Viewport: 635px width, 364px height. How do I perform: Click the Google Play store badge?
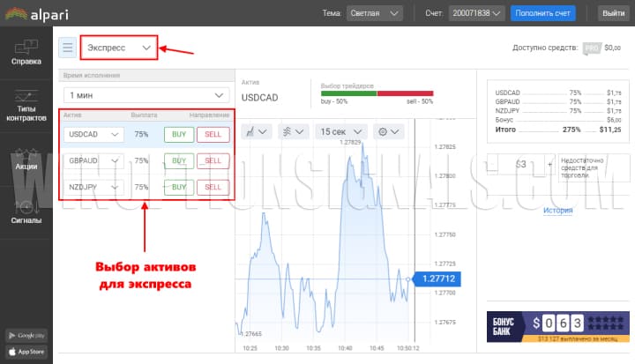click(26, 336)
